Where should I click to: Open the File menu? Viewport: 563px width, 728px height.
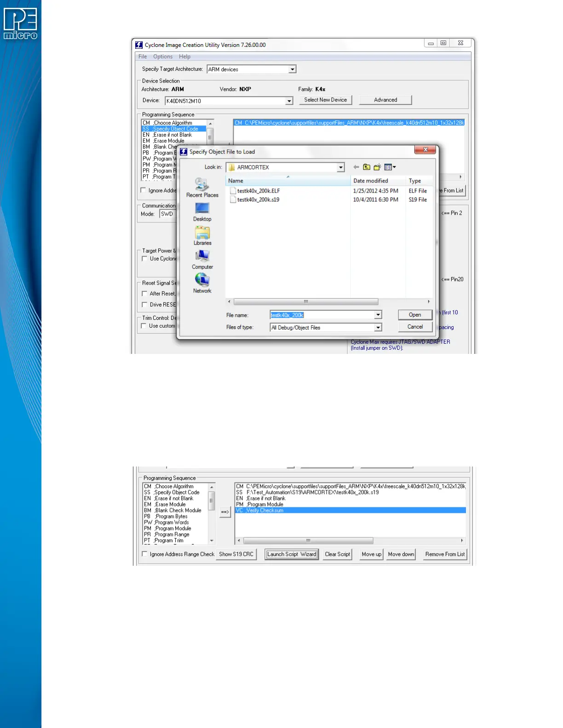(143, 57)
